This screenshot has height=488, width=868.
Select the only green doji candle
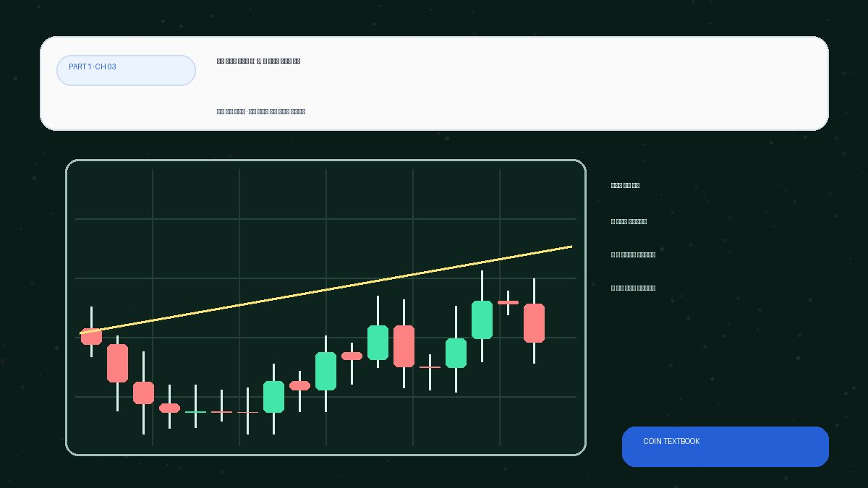click(x=195, y=411)
